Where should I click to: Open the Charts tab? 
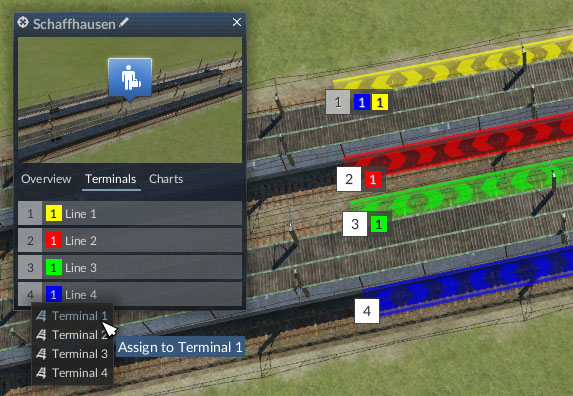pyautogui.click(x=166, y=179)
